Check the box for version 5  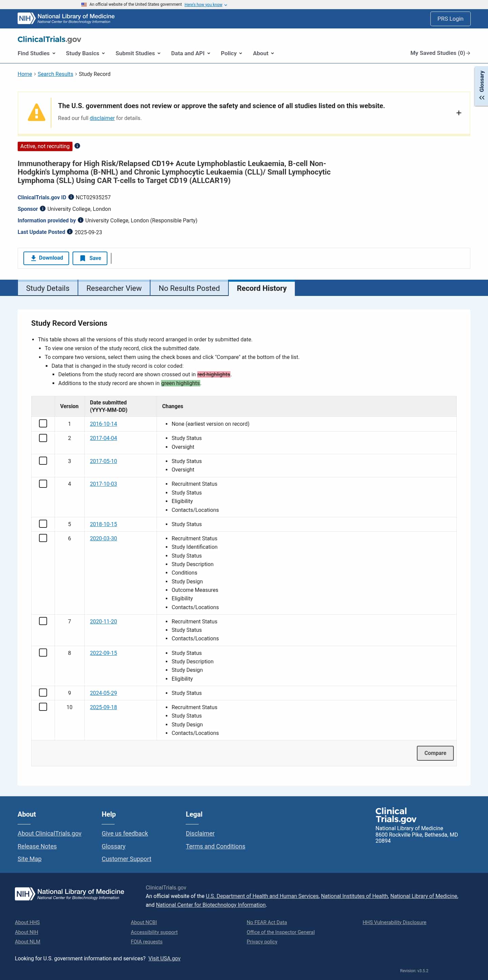pos(43,524)
